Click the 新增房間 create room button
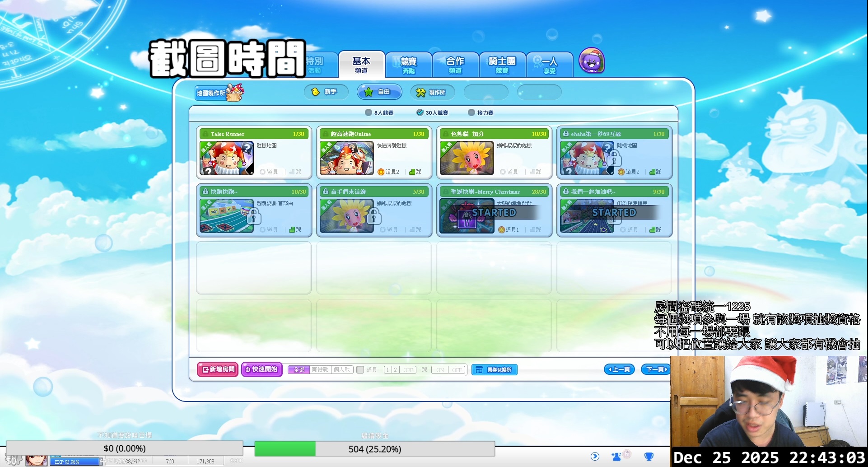This screenshot has height=467, width=868. [x=218, y=369]
